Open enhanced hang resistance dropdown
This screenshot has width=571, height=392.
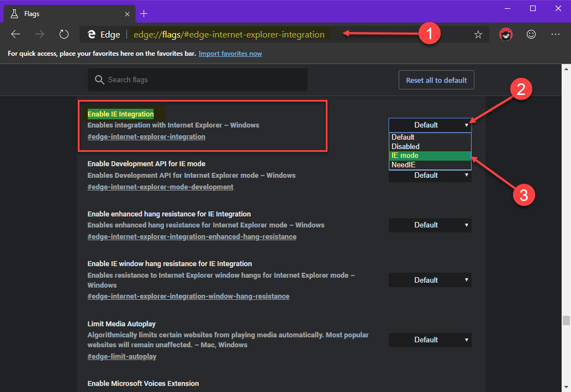coord(430,225)
